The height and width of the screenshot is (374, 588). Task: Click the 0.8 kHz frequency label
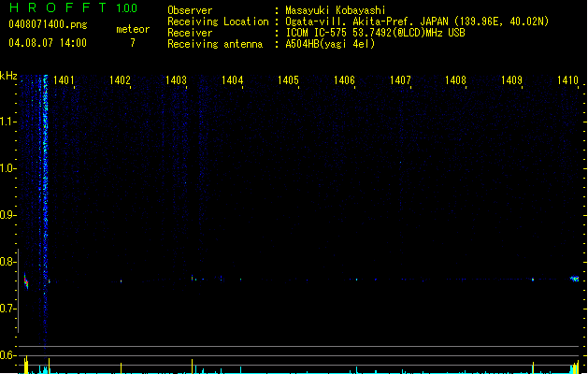(x=7, y=262)
